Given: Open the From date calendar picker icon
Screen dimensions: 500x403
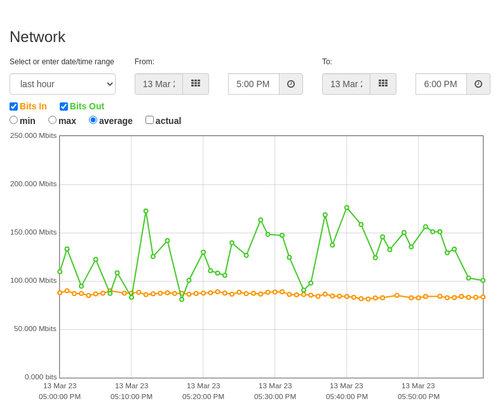Looking at the screenshot, I should [x=196, y=84].
